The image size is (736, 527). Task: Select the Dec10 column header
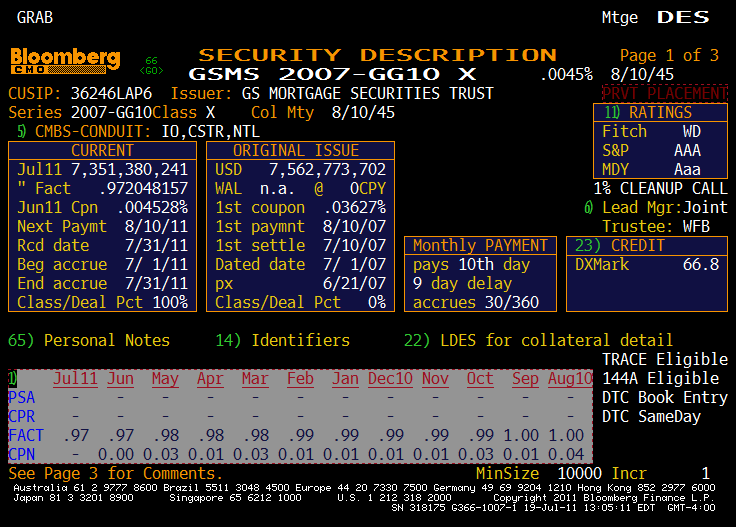[391, 379]
